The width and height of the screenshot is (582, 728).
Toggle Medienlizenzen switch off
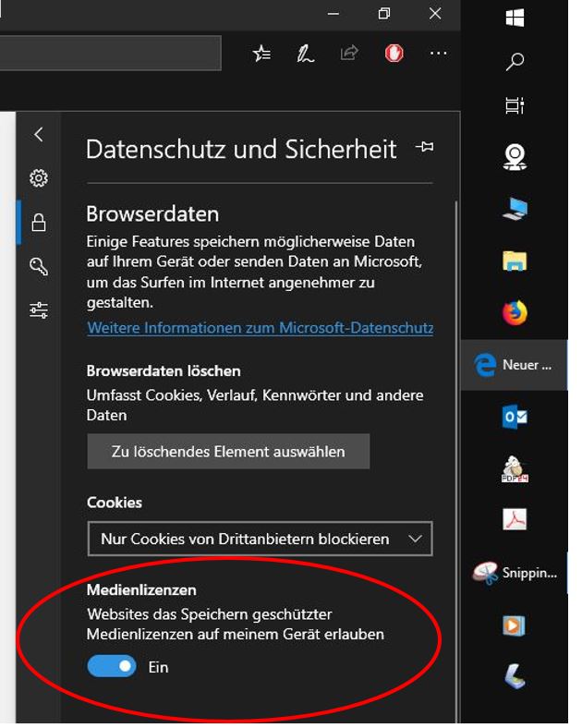coord(112,666)
